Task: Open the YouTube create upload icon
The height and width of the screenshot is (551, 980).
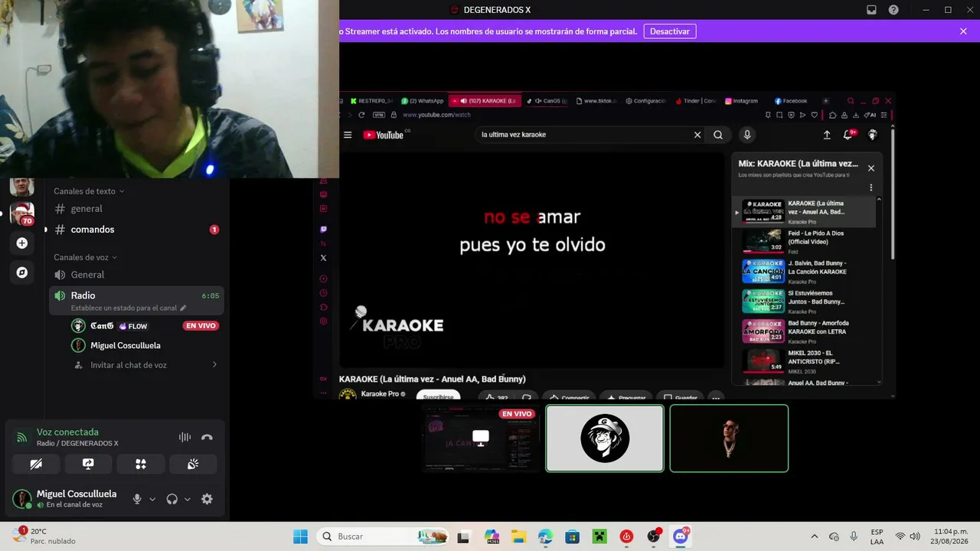Action: point(827,135)
